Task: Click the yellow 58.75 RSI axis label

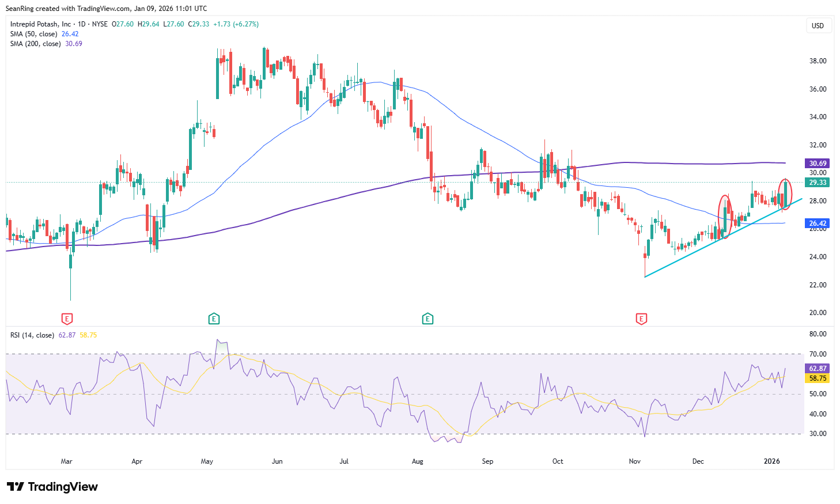Action: pyautogui.click(x=818, y=378)
